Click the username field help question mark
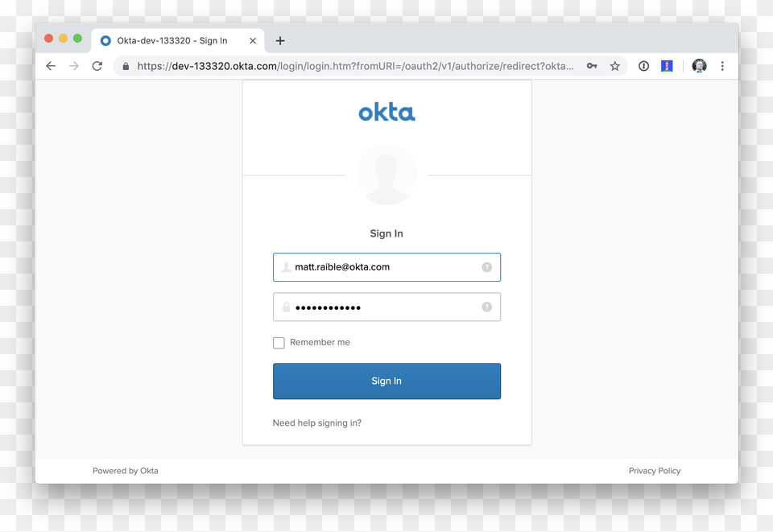The image size is (773, 532). (x=486, y=266)
